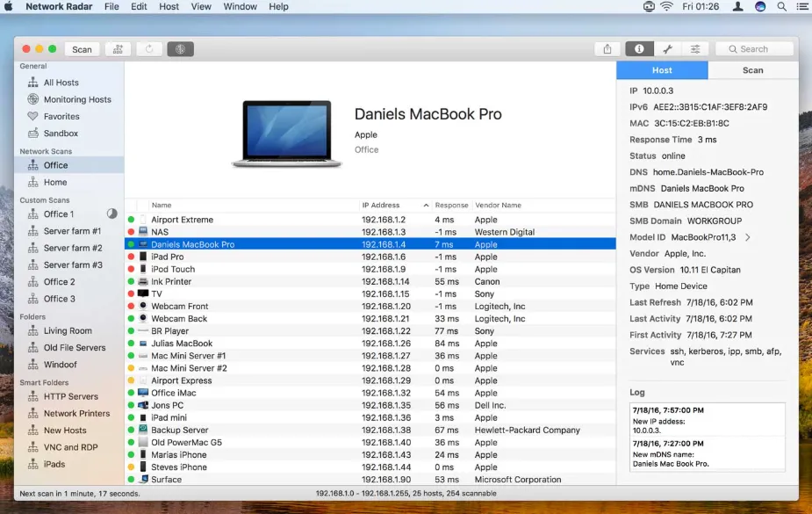Click the Search field
This screenshot has height=514, width=812.
coord(754,49)
